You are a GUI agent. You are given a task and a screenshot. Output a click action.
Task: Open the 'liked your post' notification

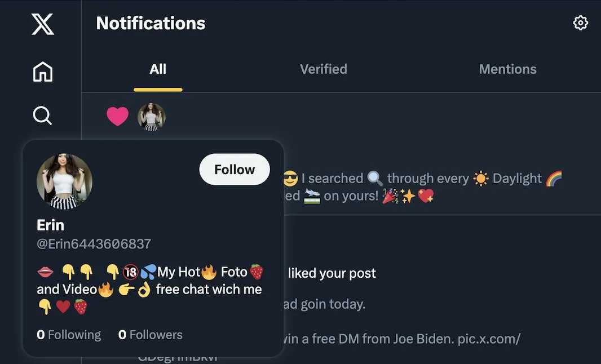(x=332, y=274)
